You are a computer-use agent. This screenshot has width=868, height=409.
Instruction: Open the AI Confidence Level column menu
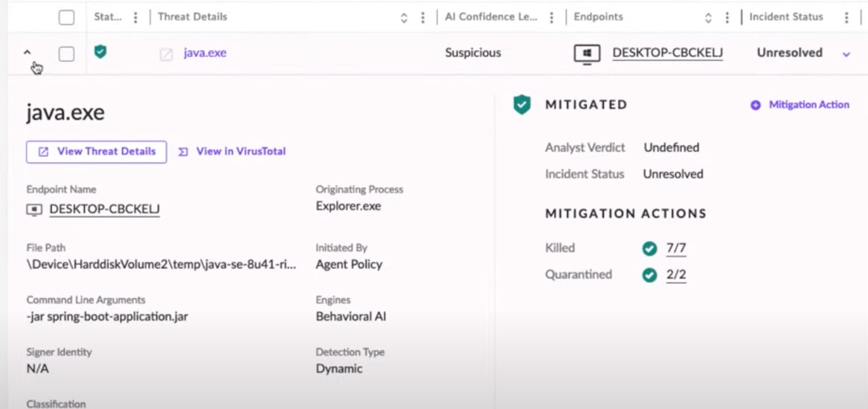(551, 18)
